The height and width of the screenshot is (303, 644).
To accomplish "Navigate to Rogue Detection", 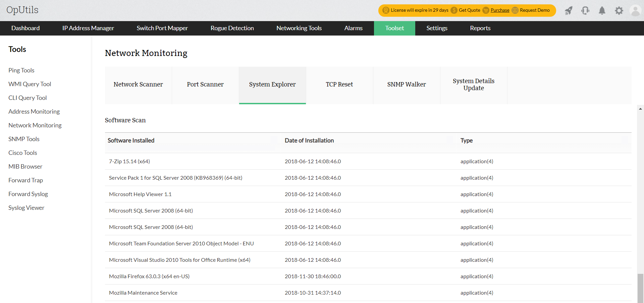I will tap(232, 28).
